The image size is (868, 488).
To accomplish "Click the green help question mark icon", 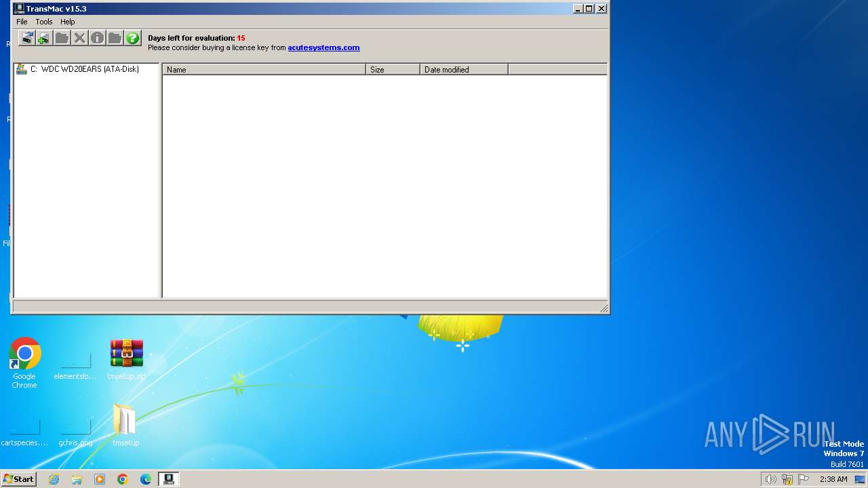I will click(132, 38).
